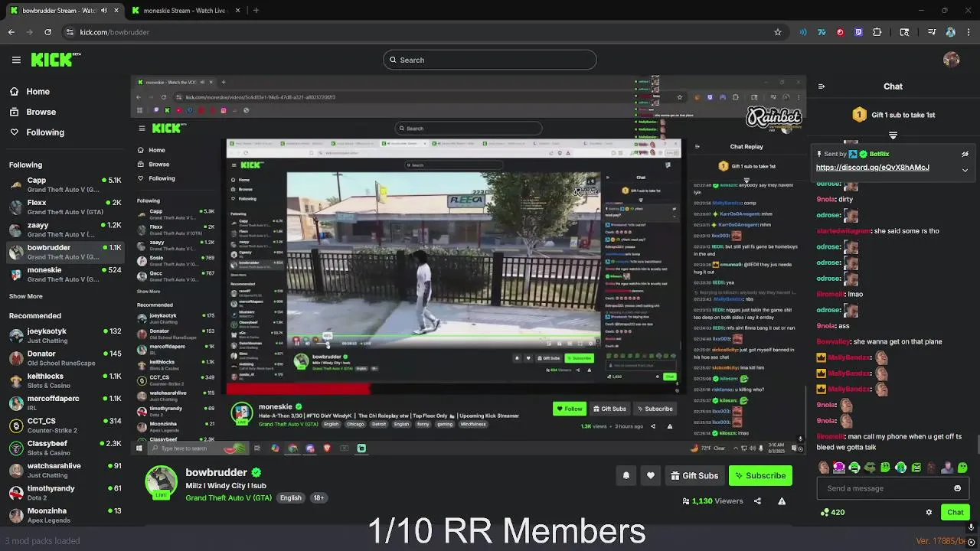Share the bowbrudder stream
Image resolution: width=980 pixels, height=551 pixels.
(x=757, y=501)
